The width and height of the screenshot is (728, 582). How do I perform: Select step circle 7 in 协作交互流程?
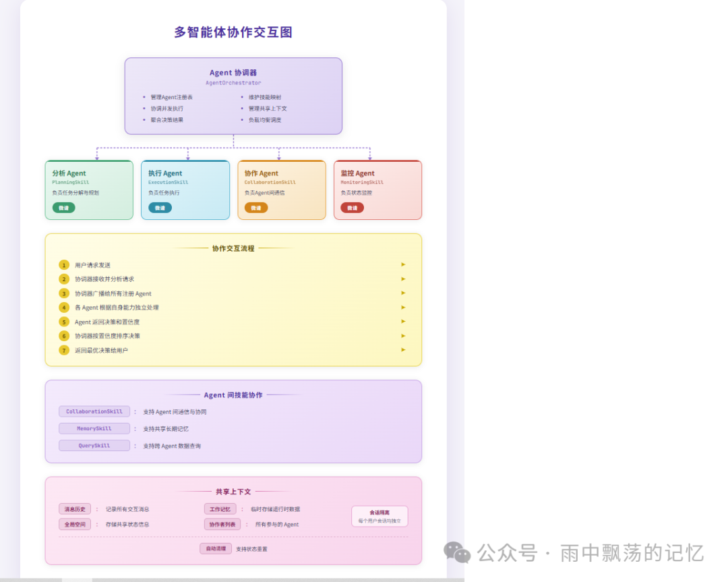pos(64,350)
